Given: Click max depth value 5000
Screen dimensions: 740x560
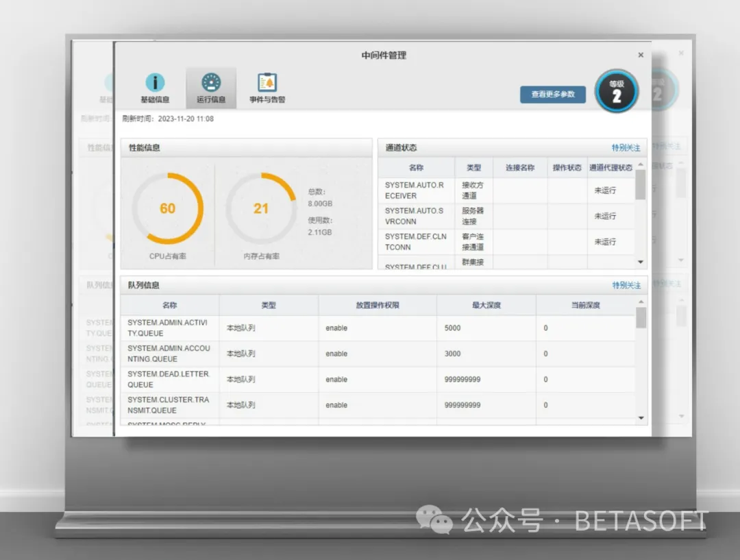Looking at the screenshot, I should pyautogui.click(x=452, y=328).
